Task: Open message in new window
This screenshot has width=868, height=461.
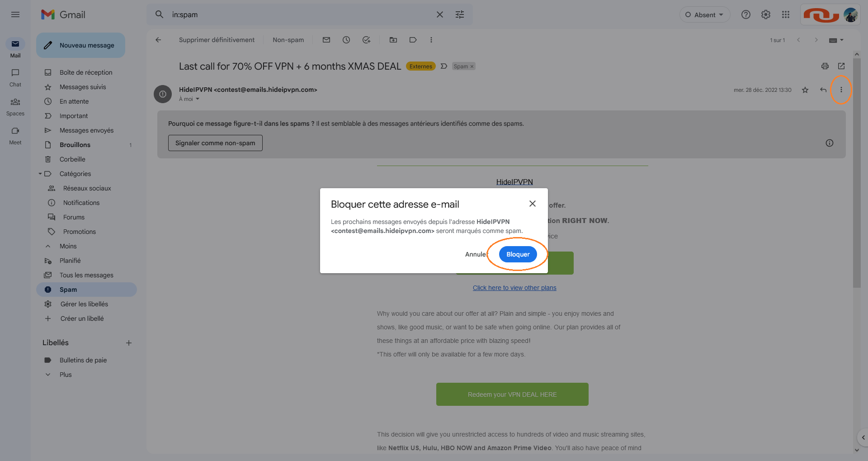Action: (841, 66)
